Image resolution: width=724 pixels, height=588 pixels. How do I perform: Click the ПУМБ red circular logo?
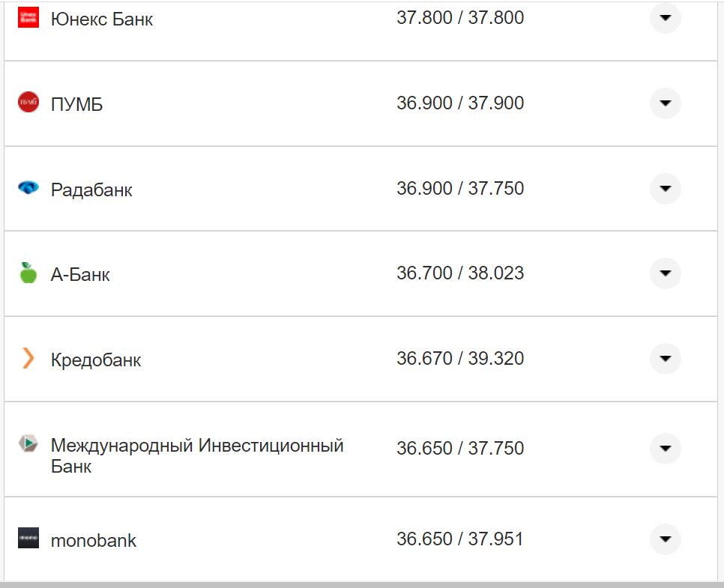click(28, 103)
